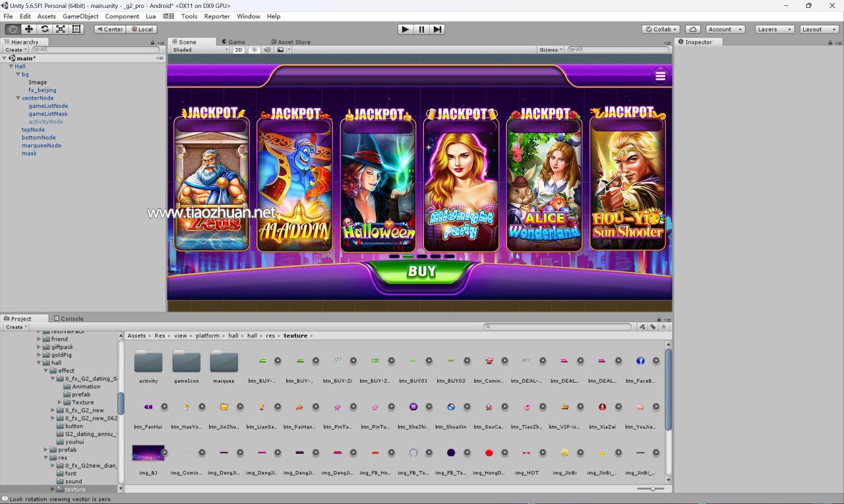Viewport: 844px width, 504px height.
Task: Expand the goldPig folder arrow
Action: click(x=39, y=354)
